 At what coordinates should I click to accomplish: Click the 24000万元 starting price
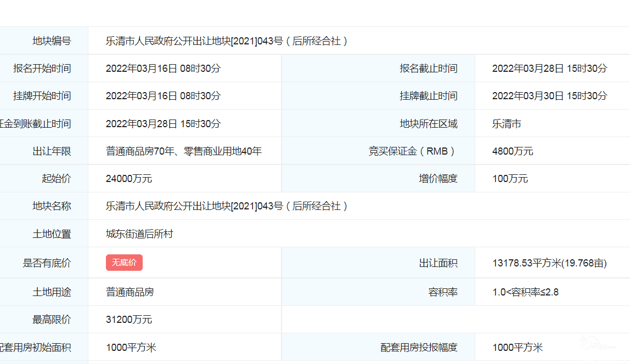[x=129, y=179]
